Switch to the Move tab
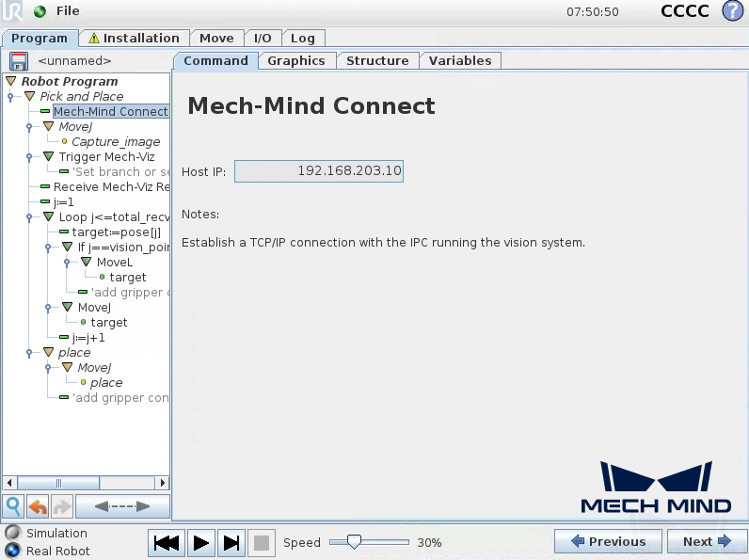The width and height of the screenshot is (749, 560). coord(216,39)
